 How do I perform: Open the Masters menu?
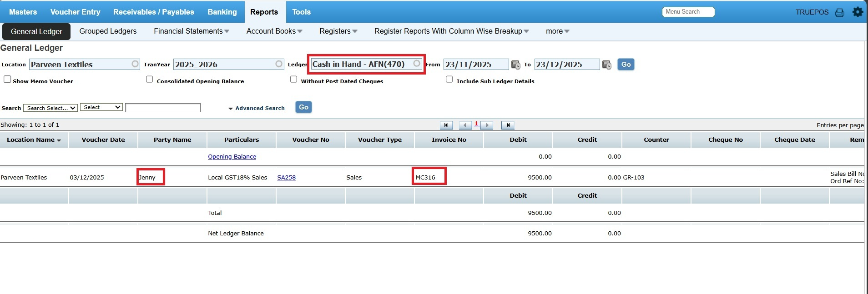[23, 12]
